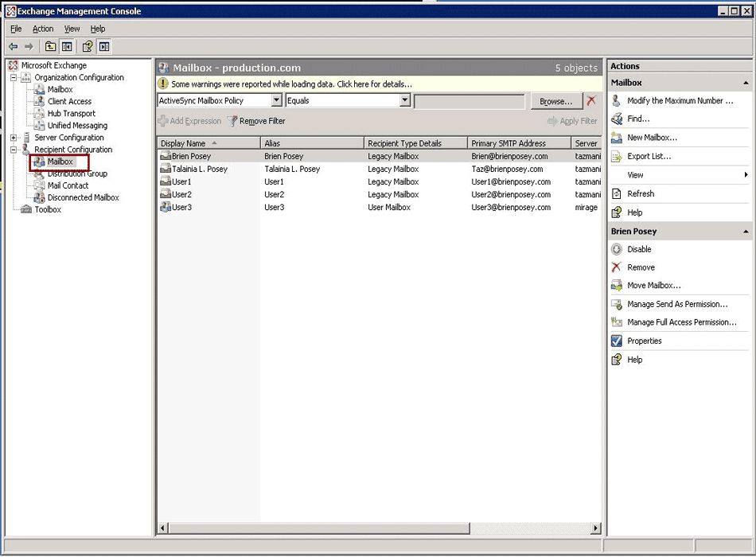Click the Up one level toolbar icon
The width and height of the screenshot is (756, 557).
click(50, 47)
